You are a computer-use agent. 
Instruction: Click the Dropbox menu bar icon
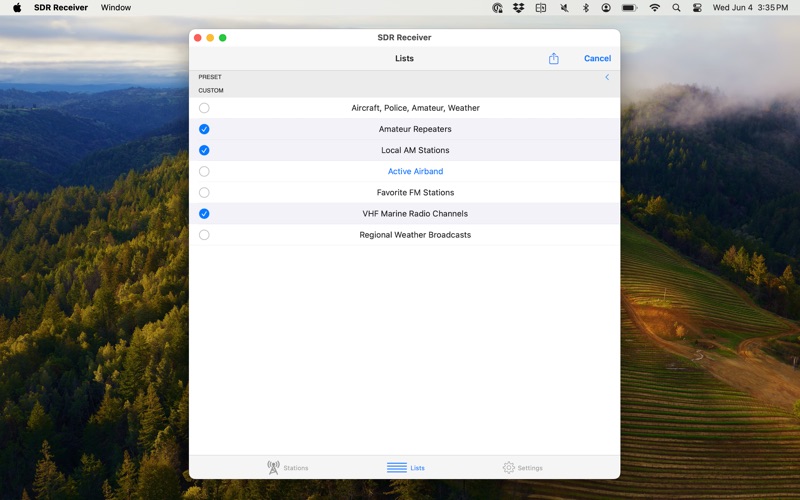pyautogui.click(x=518, y=8)
